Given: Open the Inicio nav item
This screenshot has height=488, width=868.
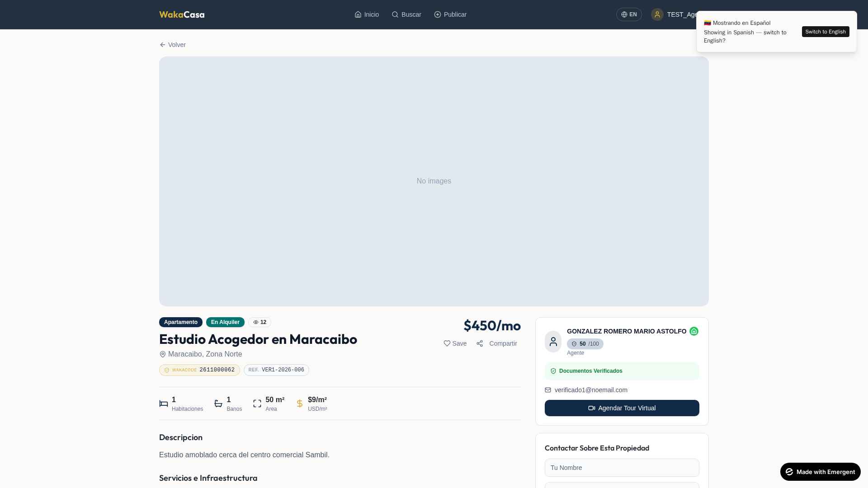Looking at the screenshot, I should [x=367, y=14].
